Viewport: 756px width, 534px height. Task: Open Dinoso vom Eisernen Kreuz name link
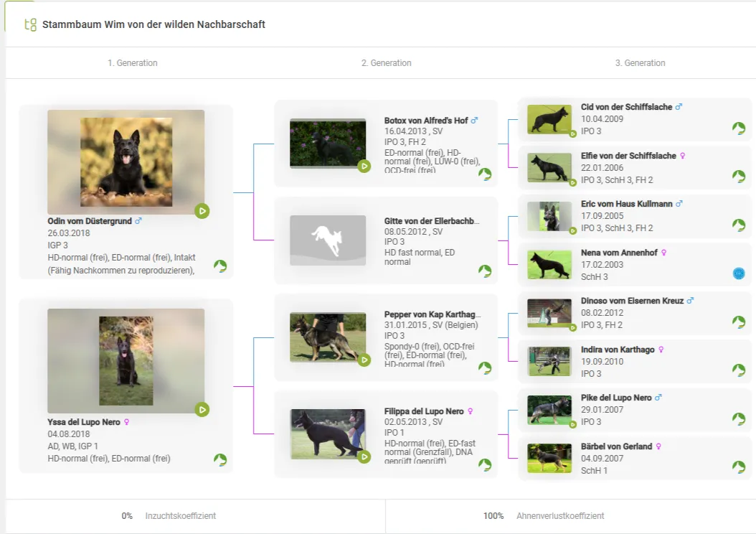pyautogui.click(x=632, y=301)
